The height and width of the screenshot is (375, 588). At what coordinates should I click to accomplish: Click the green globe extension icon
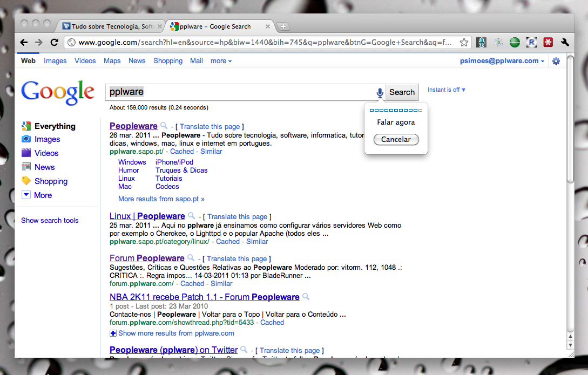click(515, 42)
